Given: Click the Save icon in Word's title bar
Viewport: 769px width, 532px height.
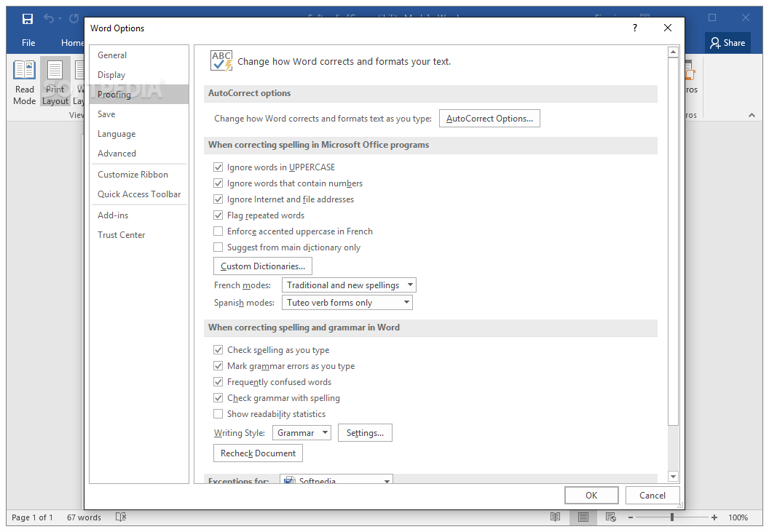Looking at the screenshot, I should [x=28, y=19].
